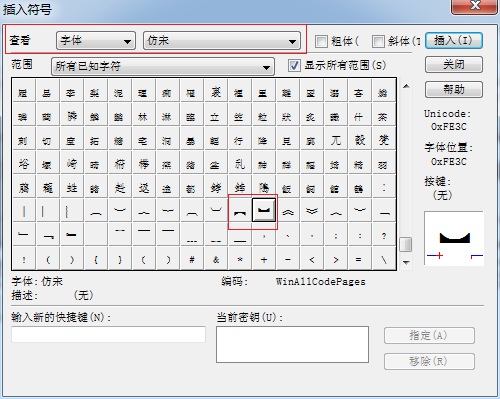This screenshot has height=399, width=500.
Task: Select the question mark symbol
Action: pos(384,235)
